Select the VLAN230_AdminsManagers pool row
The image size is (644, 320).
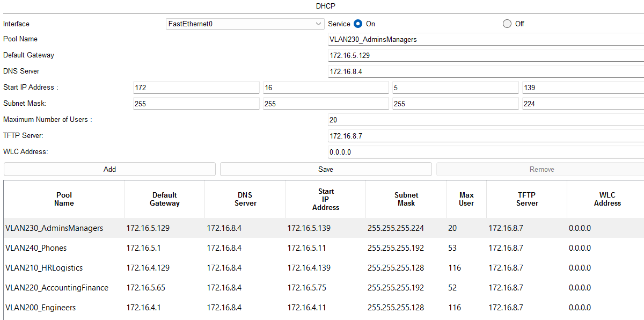tap(324, 228)
